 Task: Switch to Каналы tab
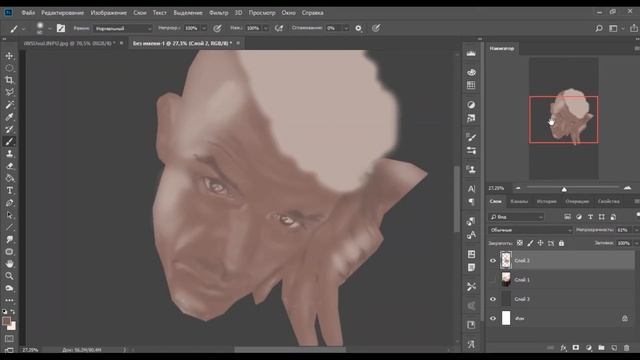(519, 201)
